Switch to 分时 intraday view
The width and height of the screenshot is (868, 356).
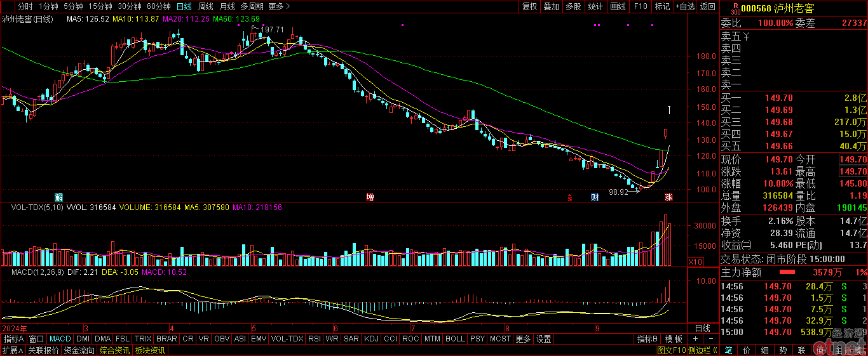coord(25,6)
